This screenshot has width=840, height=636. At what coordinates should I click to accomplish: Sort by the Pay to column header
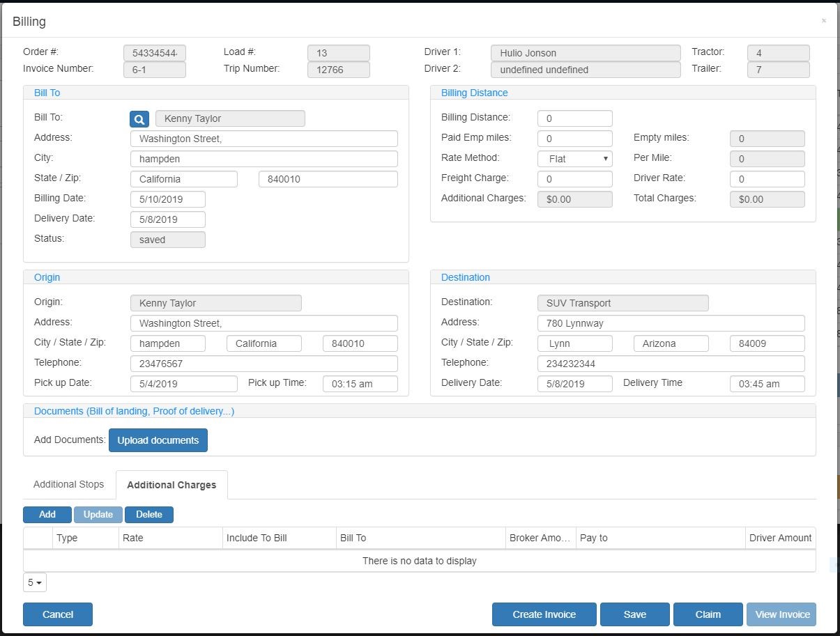tap(660, 538)
